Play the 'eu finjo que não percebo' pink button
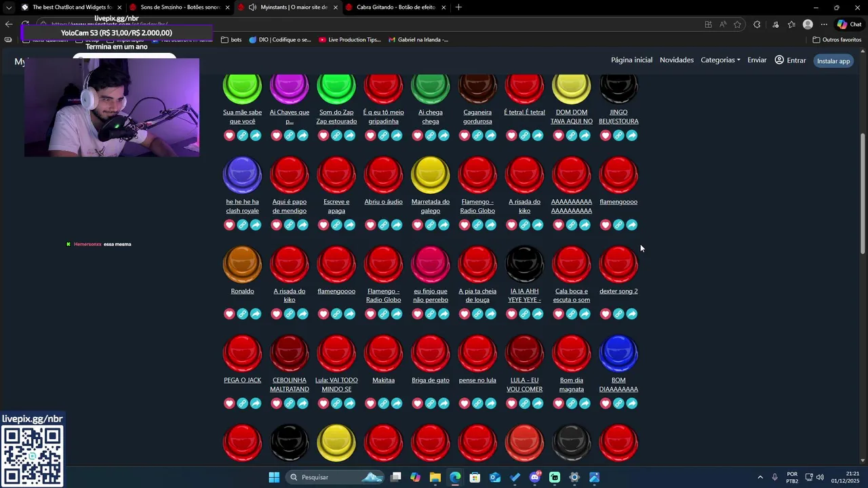Viewport: 868px width, 488px height. point(431,264)
